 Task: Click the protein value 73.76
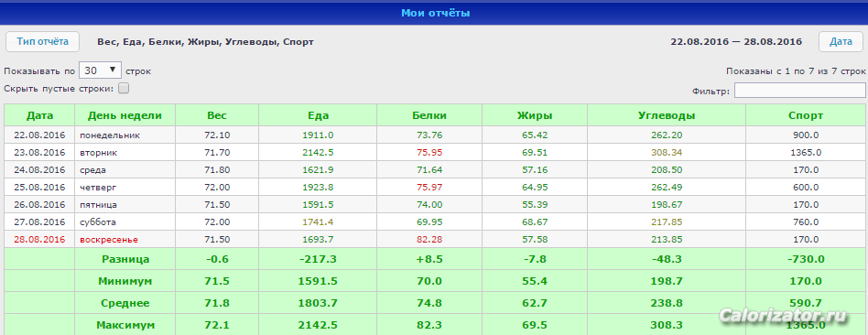[429, 135]
